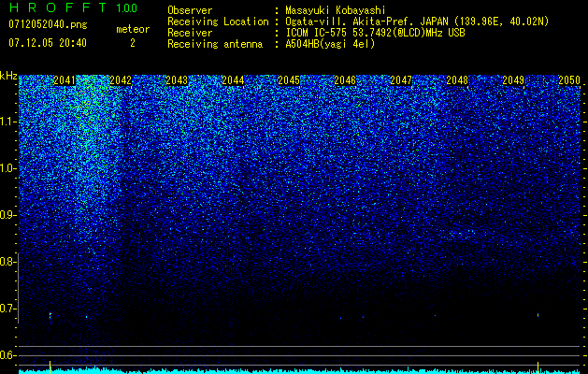Click the meteor label

tap(133, 29)
